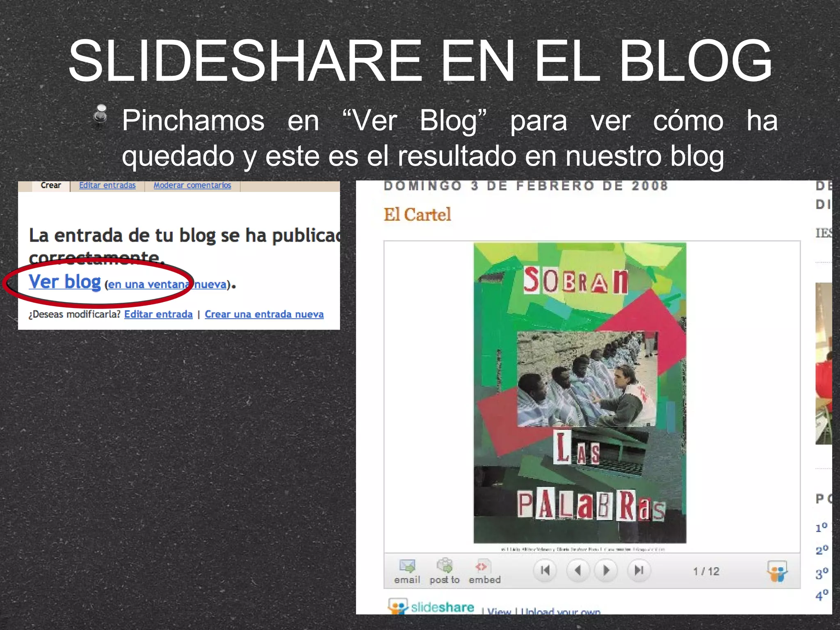Click the 1º sidebar link

point(822,527)
